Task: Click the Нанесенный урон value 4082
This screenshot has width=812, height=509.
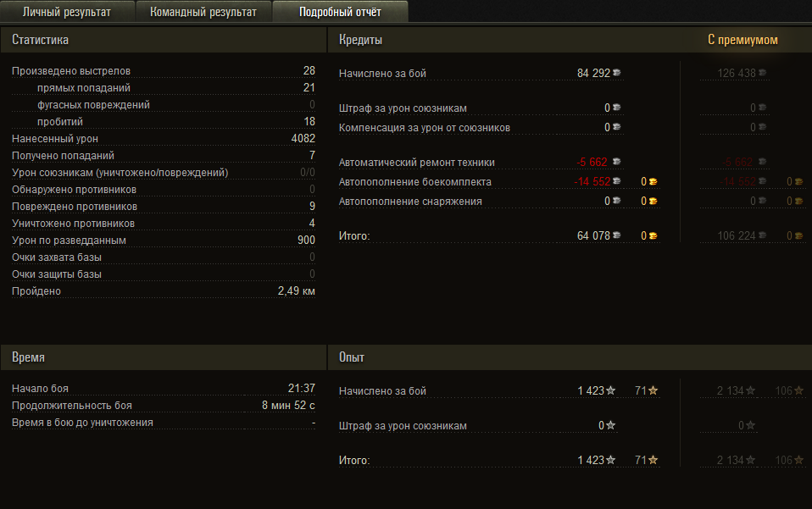Action: click(x=303, y=138)
